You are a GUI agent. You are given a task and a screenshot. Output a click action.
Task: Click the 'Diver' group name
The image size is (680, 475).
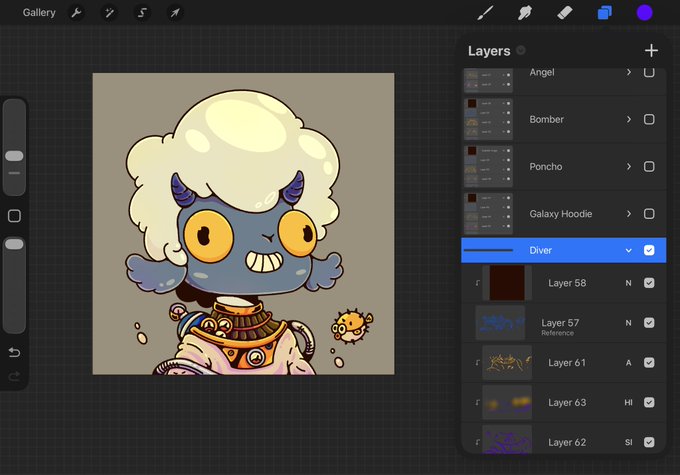click(x=540, y=250)
